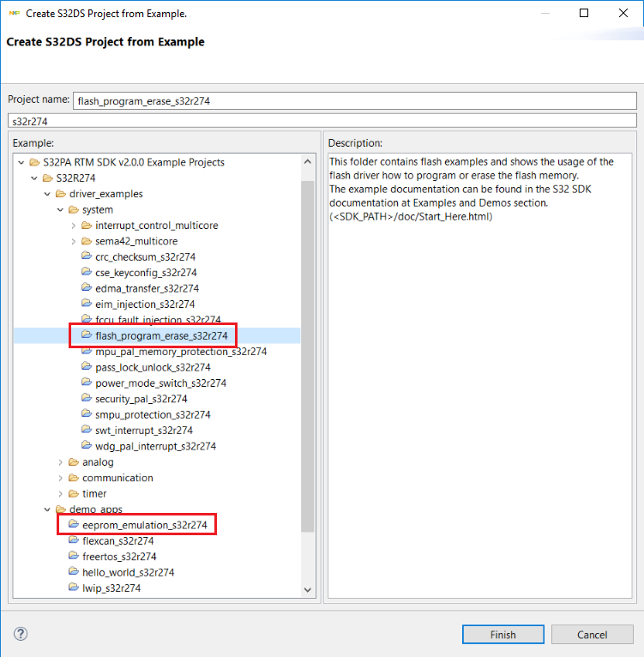Click the NXP icon in title bar
The image size is (644, 657).
[x=15, y=14]
